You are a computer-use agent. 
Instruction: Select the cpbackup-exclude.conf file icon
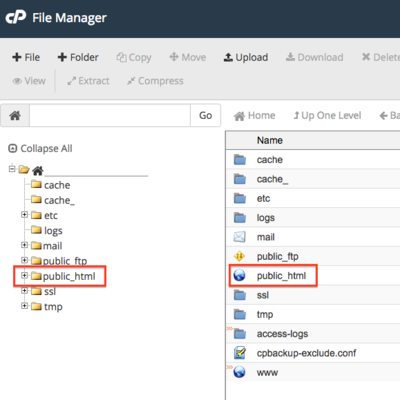pos(240,353)
